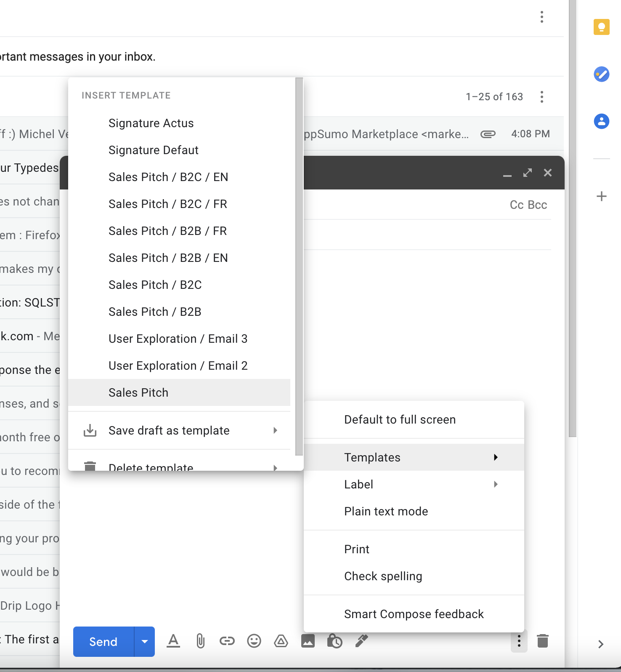Image resolution: width=621 pixels, height=672 pixels.
Task: Open the send options dropdown arrow
Action: (x=144, y=642)
